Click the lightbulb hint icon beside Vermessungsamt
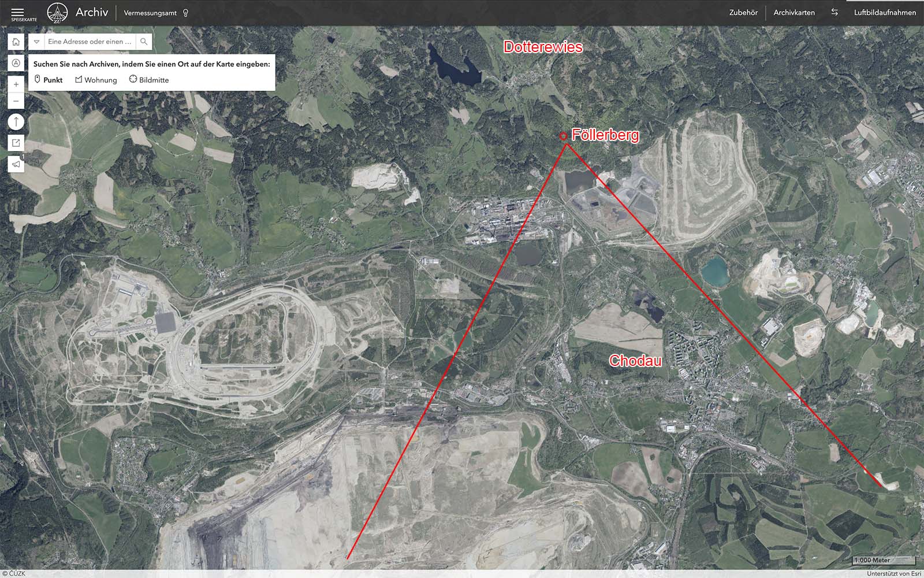 point(185,13)
